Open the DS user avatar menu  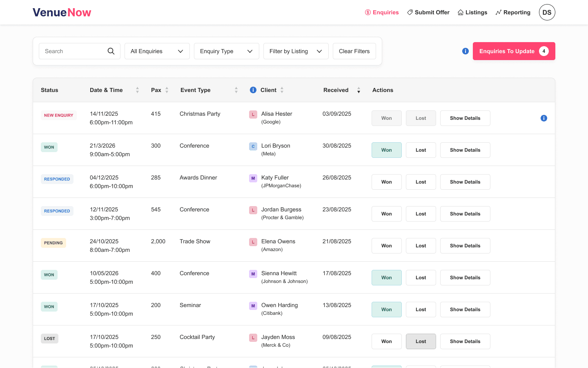click(x=547, y=12)
